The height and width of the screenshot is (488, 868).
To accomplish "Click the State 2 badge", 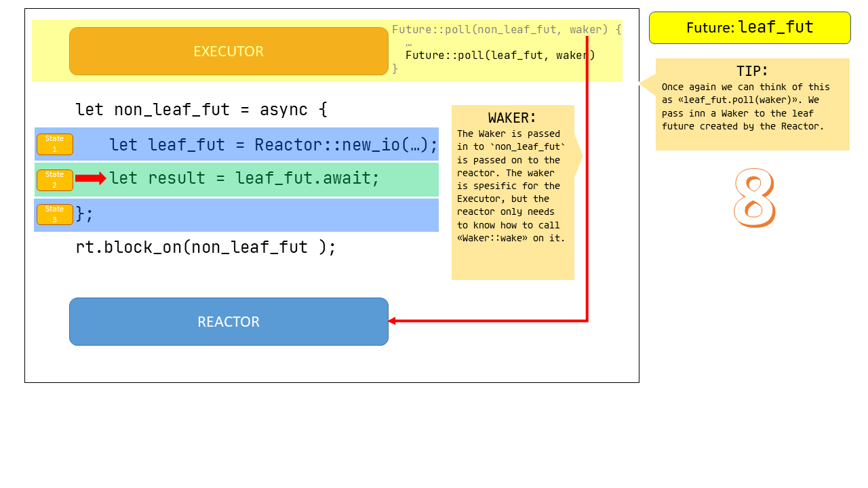I will tap(54, 180).
